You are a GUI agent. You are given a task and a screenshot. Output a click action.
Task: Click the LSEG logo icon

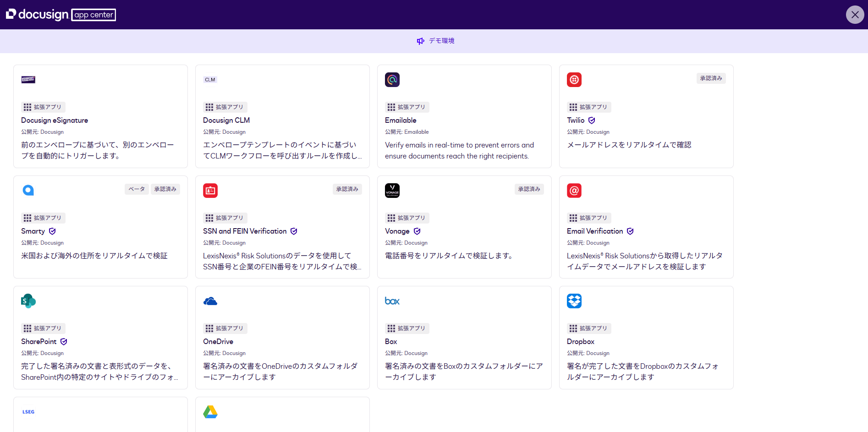point(28,412)
